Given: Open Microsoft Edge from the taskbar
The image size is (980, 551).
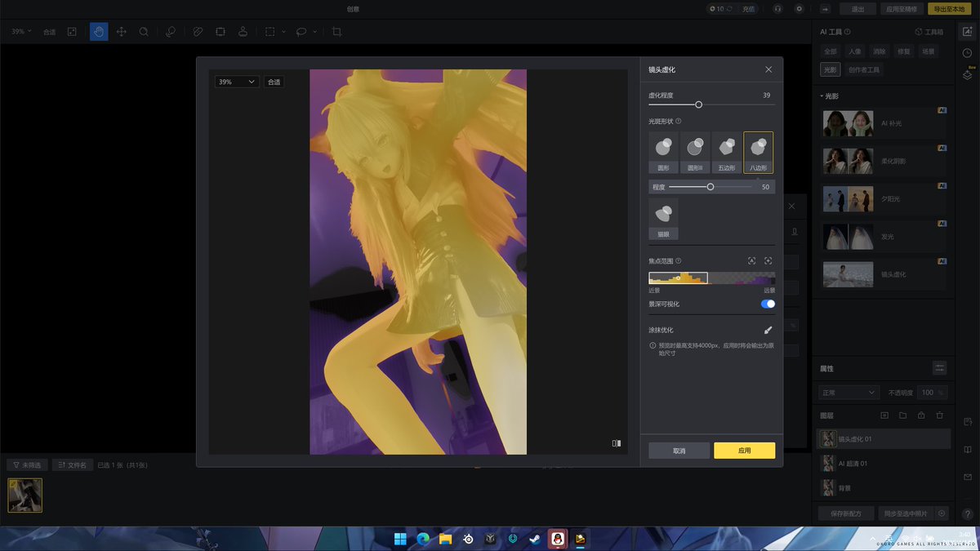Looking at the screenshot, I should click(423, 539).
